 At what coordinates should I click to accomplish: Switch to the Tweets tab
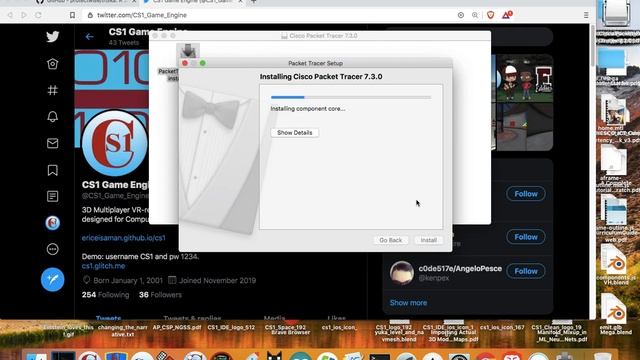point(109,317)
